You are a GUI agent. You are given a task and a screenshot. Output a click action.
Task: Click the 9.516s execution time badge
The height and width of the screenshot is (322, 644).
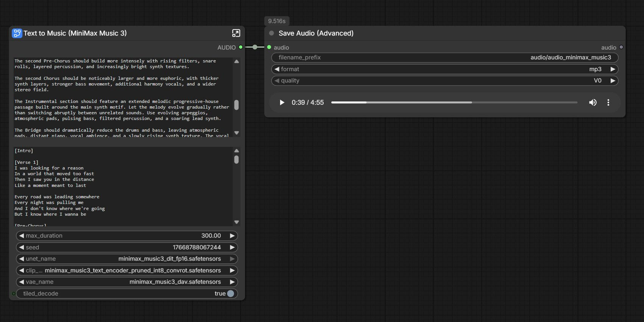tap(277, 21)
